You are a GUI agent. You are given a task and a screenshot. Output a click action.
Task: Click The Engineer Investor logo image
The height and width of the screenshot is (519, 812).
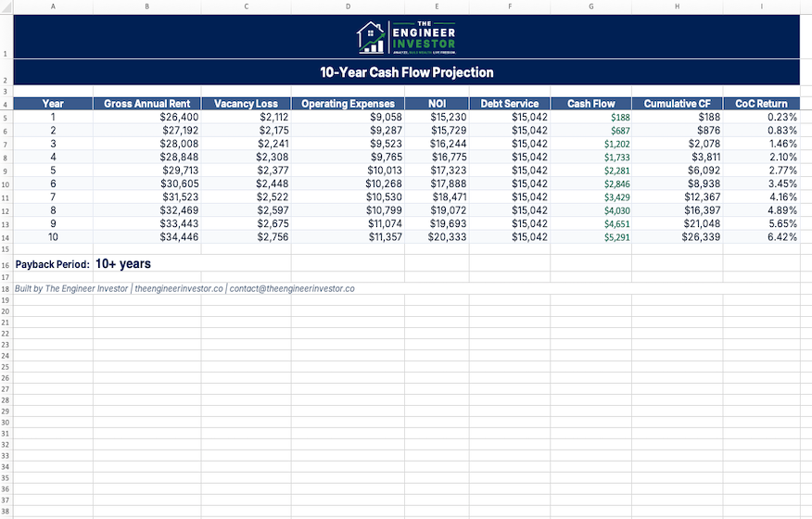click(x=407, y=37)
